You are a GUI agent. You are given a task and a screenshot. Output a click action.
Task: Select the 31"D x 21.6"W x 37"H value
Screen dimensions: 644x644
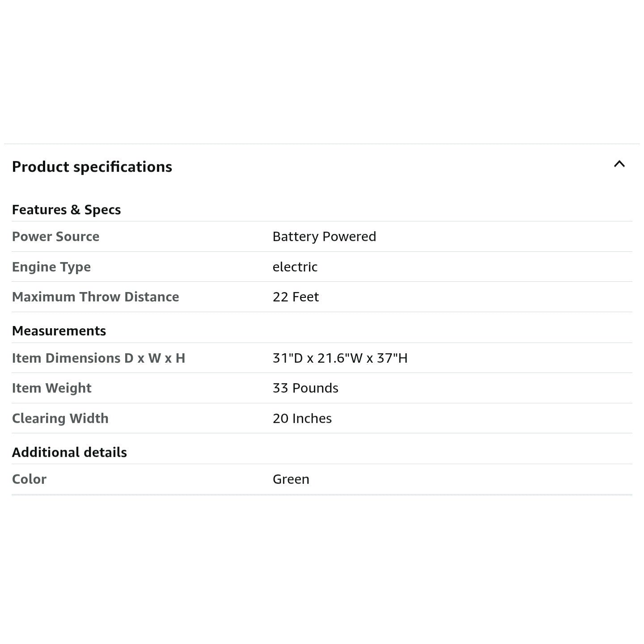click(340, 358)
